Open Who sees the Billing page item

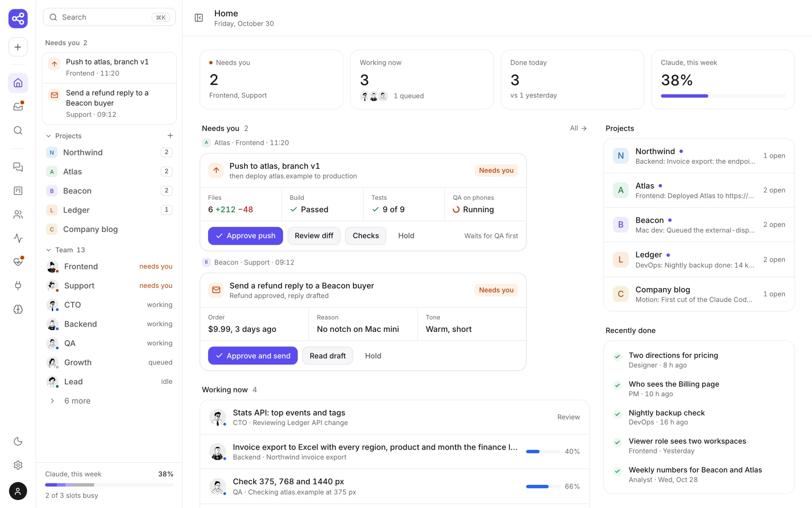[x=699, y=388]
